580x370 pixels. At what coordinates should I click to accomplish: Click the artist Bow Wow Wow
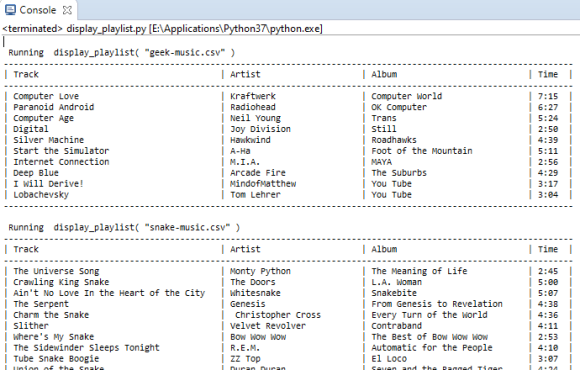click(258, 337)
